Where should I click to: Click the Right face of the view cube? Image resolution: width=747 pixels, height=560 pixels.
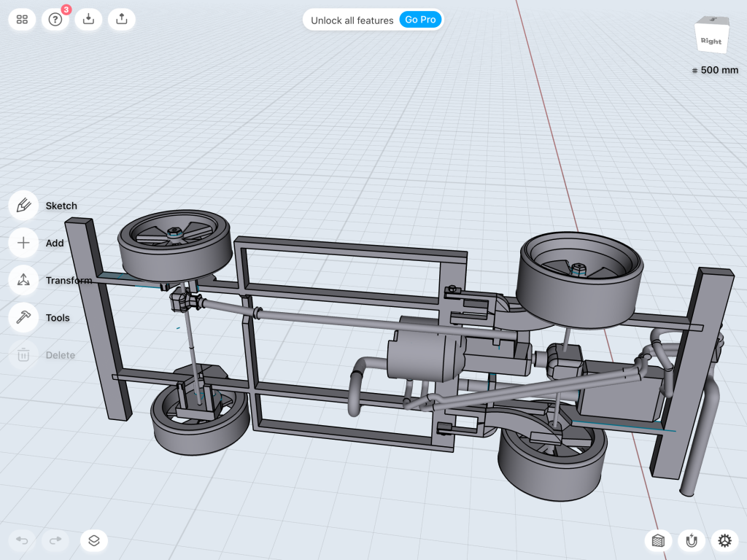711,40
